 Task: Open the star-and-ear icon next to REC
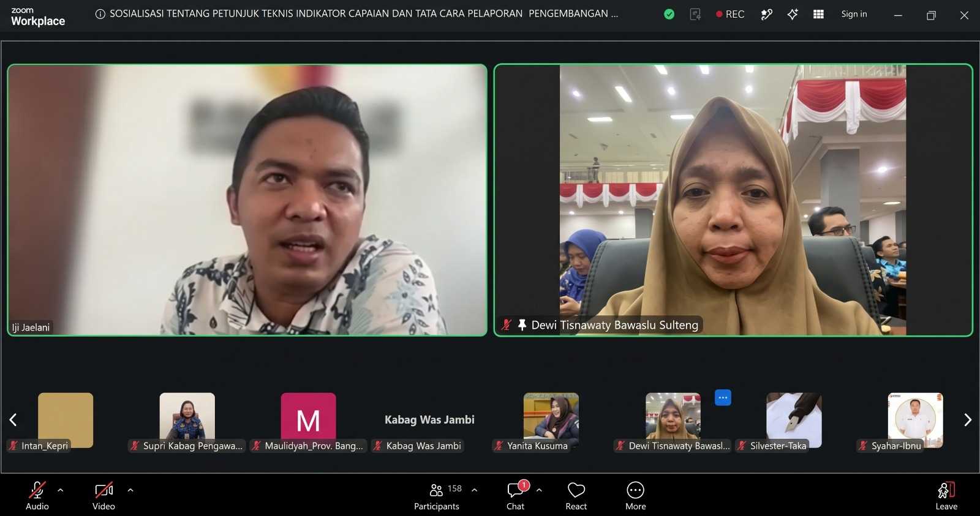766,14
